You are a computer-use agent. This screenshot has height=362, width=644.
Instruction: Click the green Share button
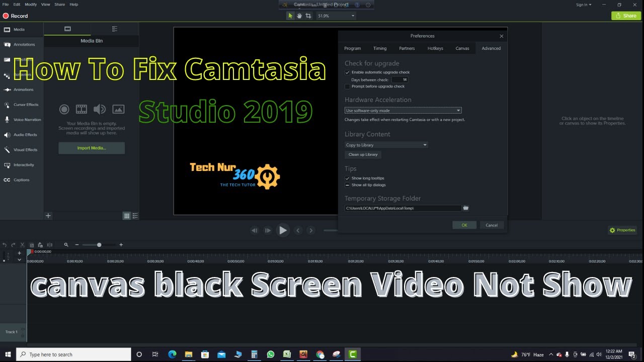coord(626,16)
